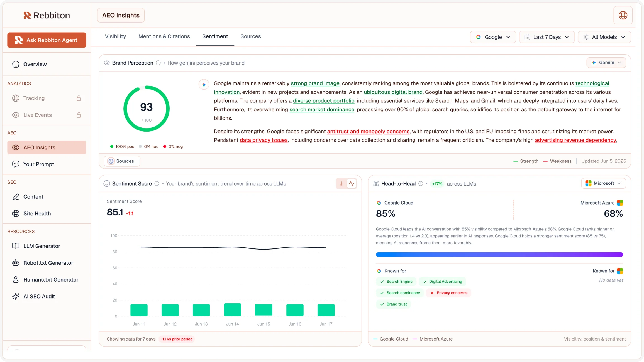This screenshot has height=362, width=644.
Task: Switch Sentiment Score to bar chart view
Action: coord(341,184)
